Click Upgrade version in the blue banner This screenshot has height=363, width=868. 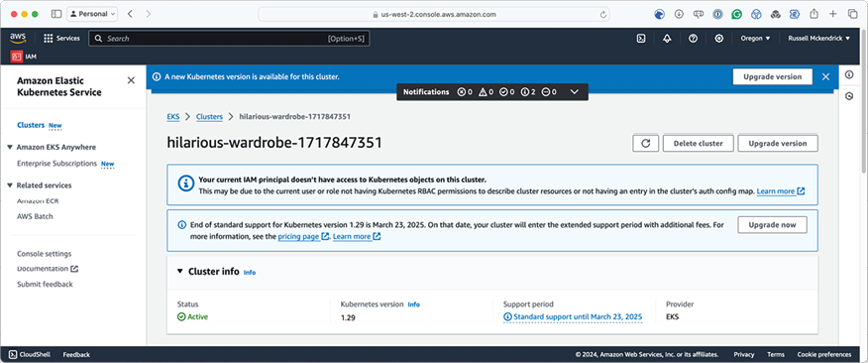(772, 76)
